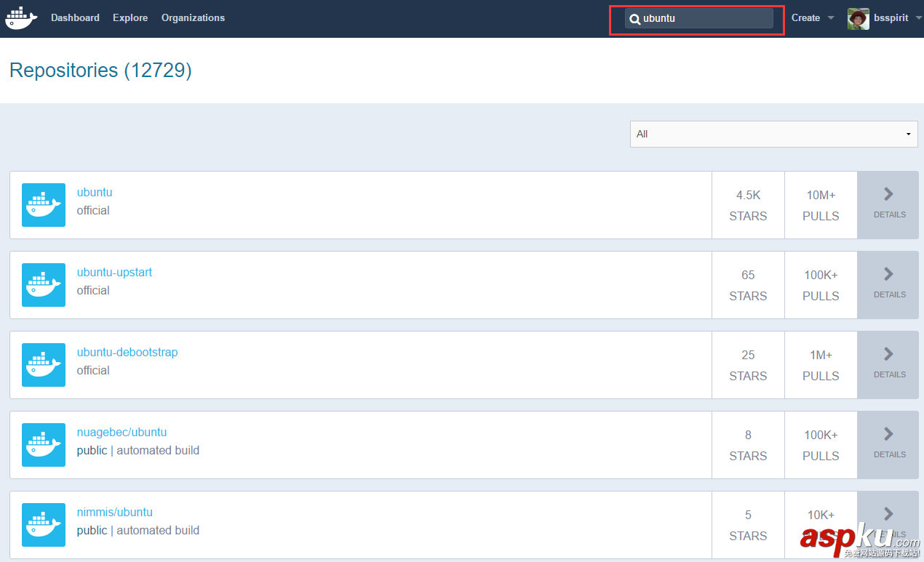This screenshot has height=562, width=924.
Task: Click the Docker whale logo in header
Action: point(21,17)
